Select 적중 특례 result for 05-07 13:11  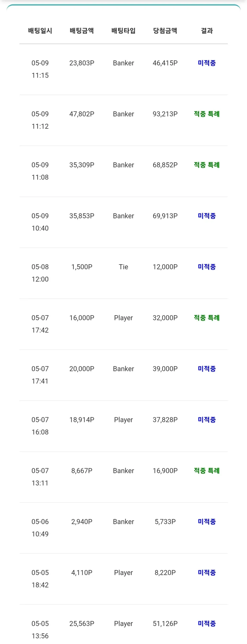[207, 471]
